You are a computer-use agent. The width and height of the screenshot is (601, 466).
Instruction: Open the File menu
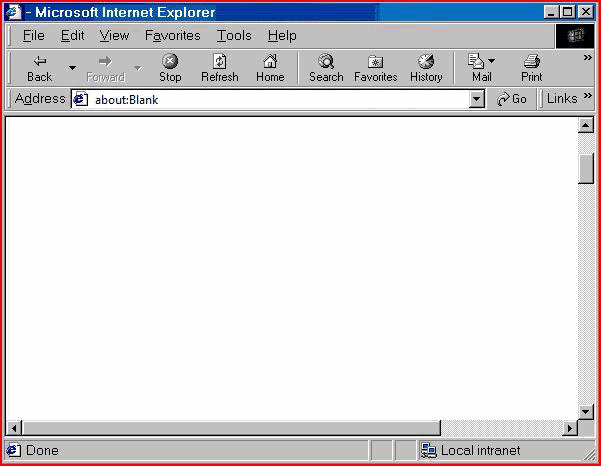point(34,36)
